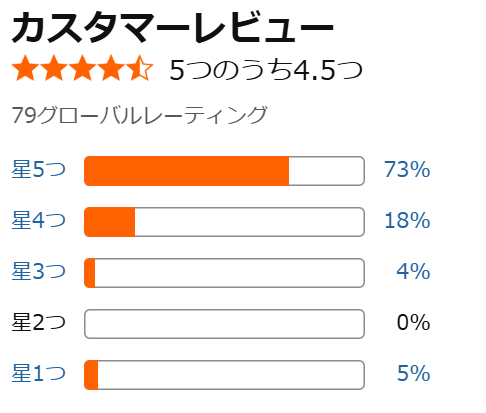The height and width of the screenshot is (413, 486).
Task: Open the 星3つ reviews link
Action: pyautogui.click(x=39, y=271)
